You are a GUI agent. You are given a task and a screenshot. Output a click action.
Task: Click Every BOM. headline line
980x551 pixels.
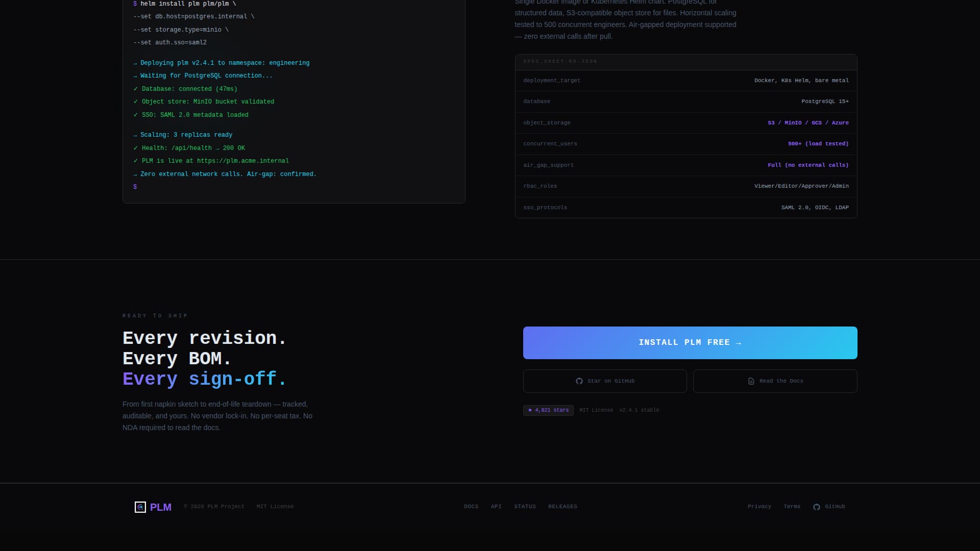(177, 358)
